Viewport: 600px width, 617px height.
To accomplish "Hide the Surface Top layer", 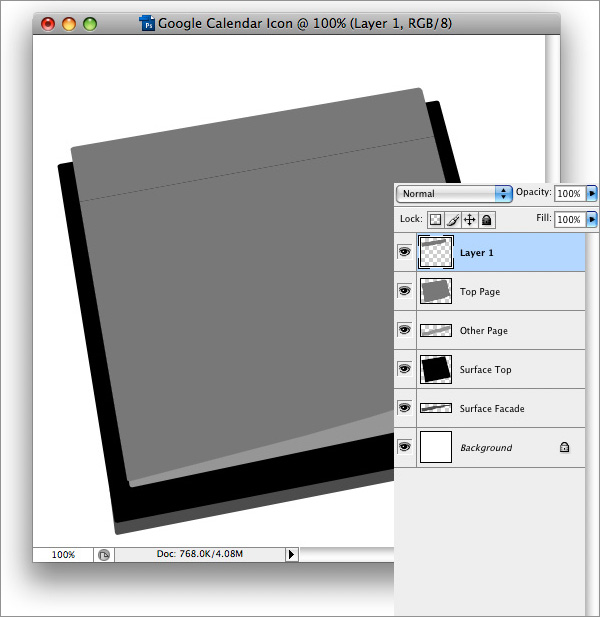I will [x=404, y=369].
